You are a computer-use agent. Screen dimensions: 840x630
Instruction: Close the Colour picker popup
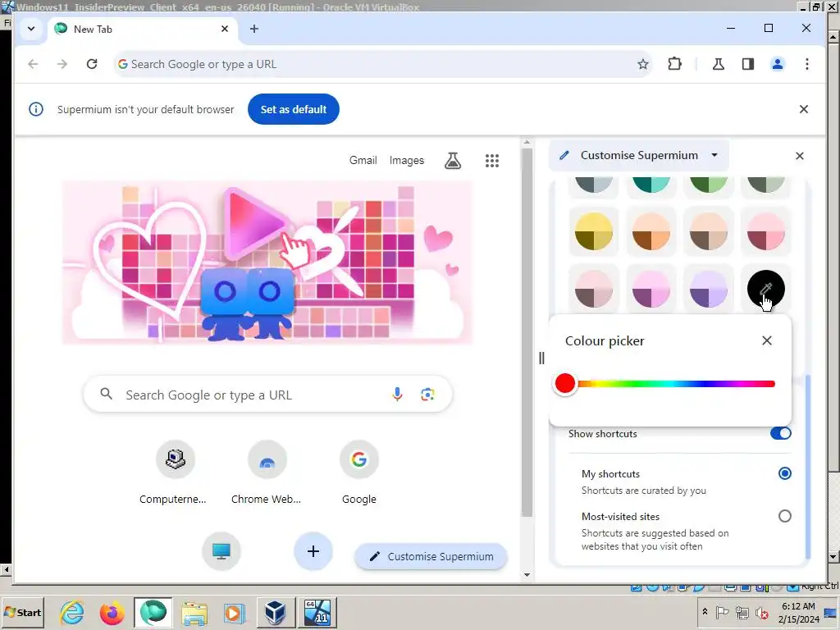(767, 340)
